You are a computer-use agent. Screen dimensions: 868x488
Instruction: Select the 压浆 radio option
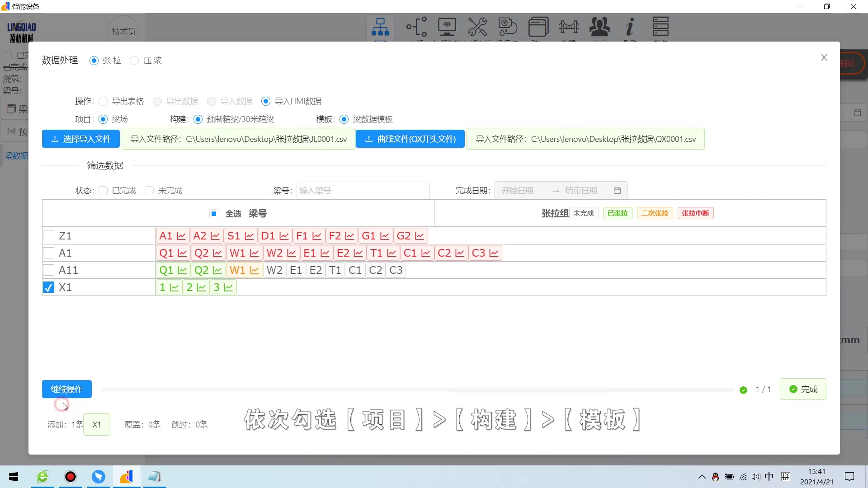[134, 61]
